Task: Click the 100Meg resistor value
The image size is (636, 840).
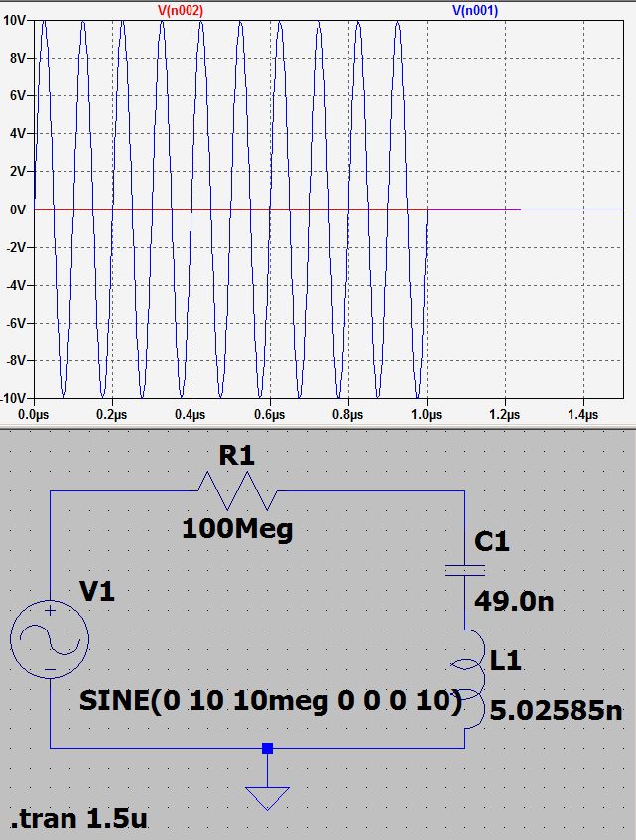Action: click(237, 529)
